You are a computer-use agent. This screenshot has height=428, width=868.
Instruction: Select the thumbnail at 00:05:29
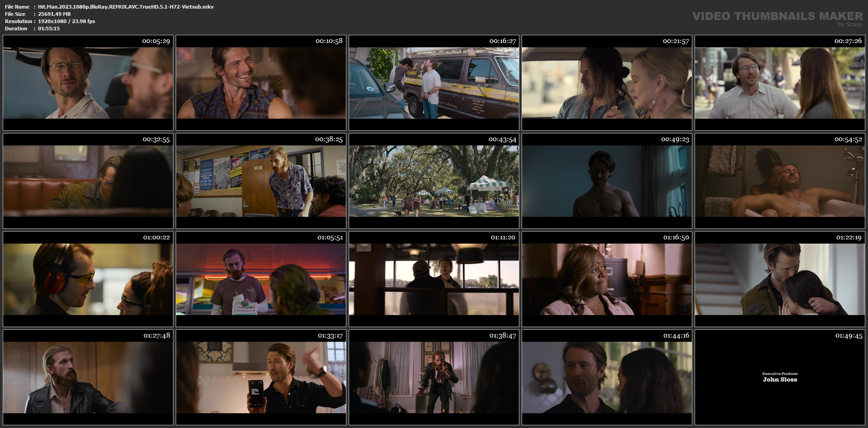pyautogui.click(x=88, y=83)
